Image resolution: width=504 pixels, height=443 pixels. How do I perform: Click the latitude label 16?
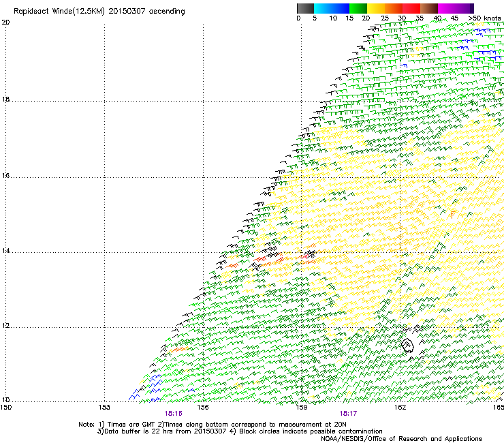point(5,176)
